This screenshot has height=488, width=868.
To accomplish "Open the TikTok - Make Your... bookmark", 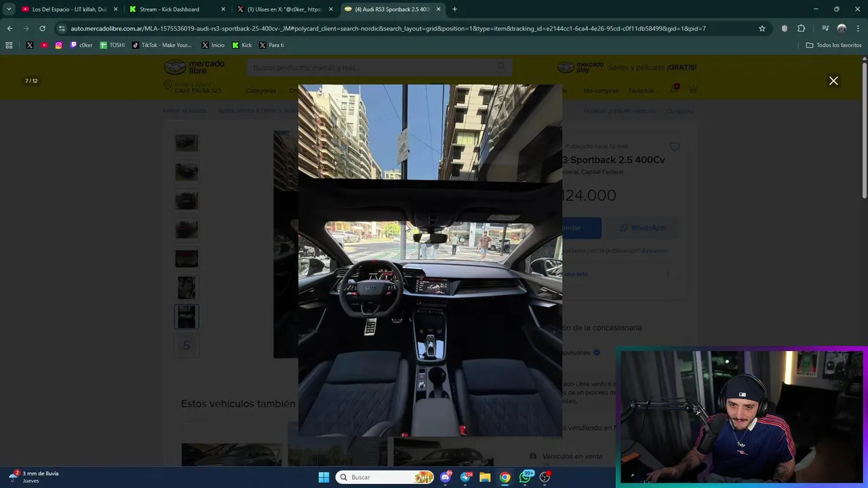I will pos(162,45).
